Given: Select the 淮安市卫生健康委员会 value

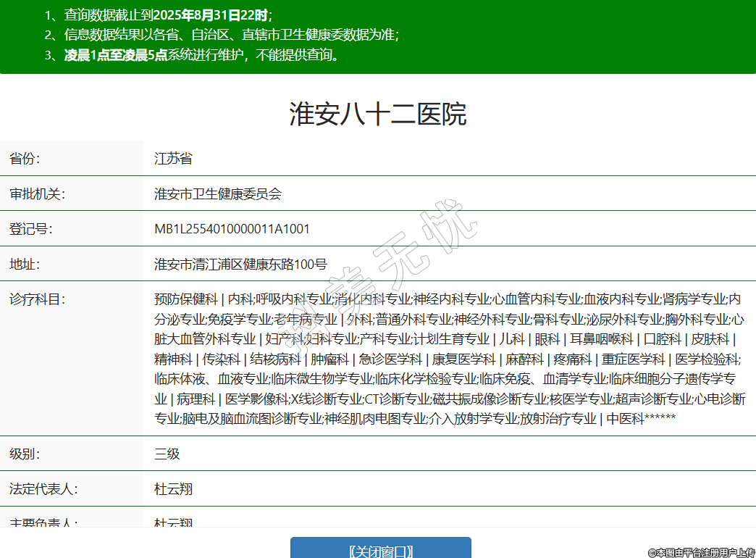Looking at the screenshot, I should click(217, 194).
